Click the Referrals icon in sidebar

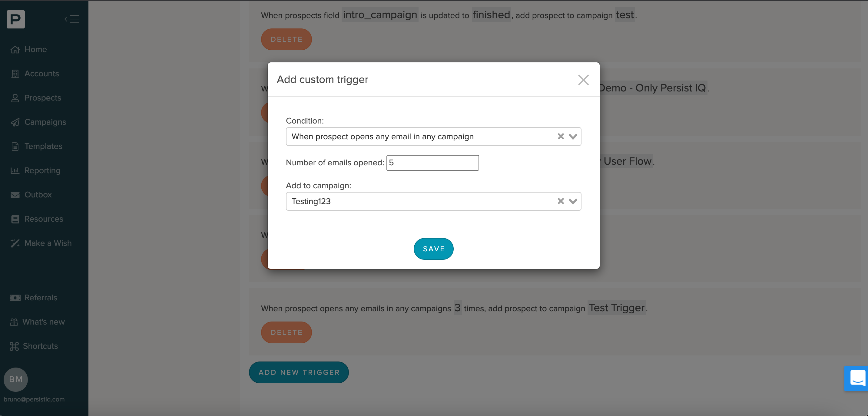[x=15, y=298]
